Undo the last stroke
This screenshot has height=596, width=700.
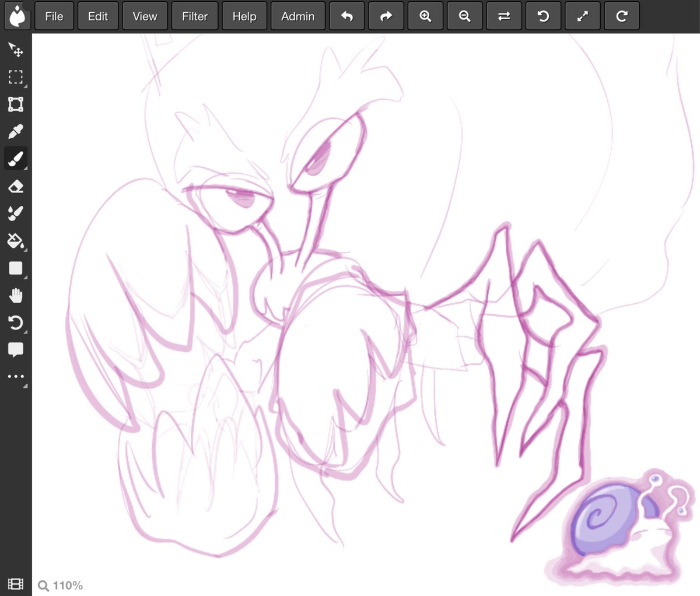[x=347, y=16]
